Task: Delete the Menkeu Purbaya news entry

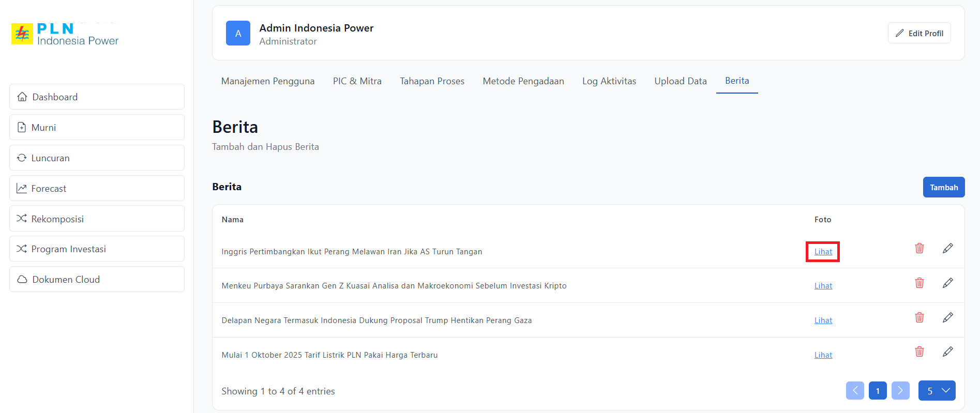Action: 919,283
